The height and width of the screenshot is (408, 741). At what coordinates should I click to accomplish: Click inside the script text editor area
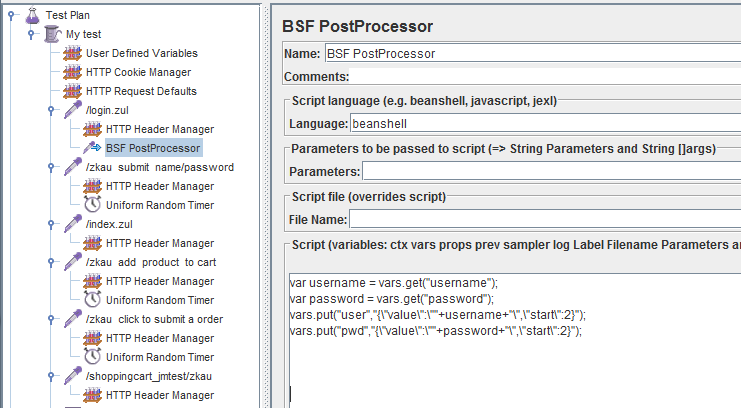515,340
